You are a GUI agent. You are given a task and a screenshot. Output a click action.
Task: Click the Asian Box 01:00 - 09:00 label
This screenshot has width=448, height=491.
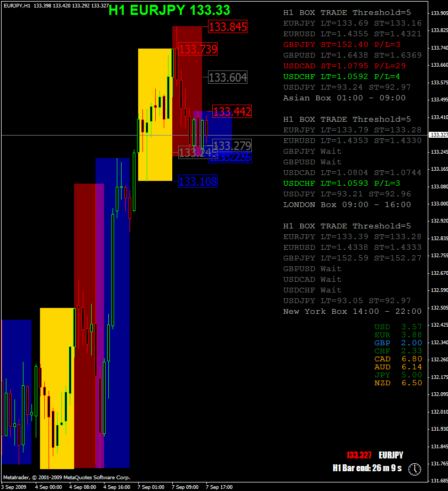tap(345, 98)
